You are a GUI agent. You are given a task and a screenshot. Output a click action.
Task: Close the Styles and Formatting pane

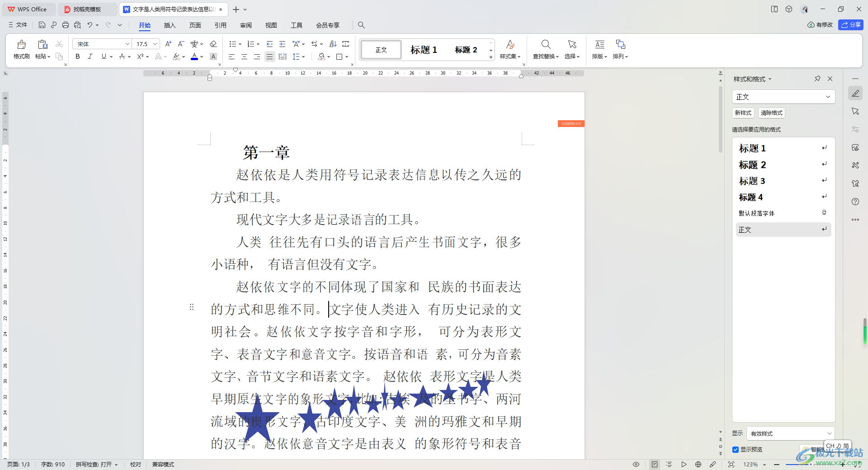point(830,79)
